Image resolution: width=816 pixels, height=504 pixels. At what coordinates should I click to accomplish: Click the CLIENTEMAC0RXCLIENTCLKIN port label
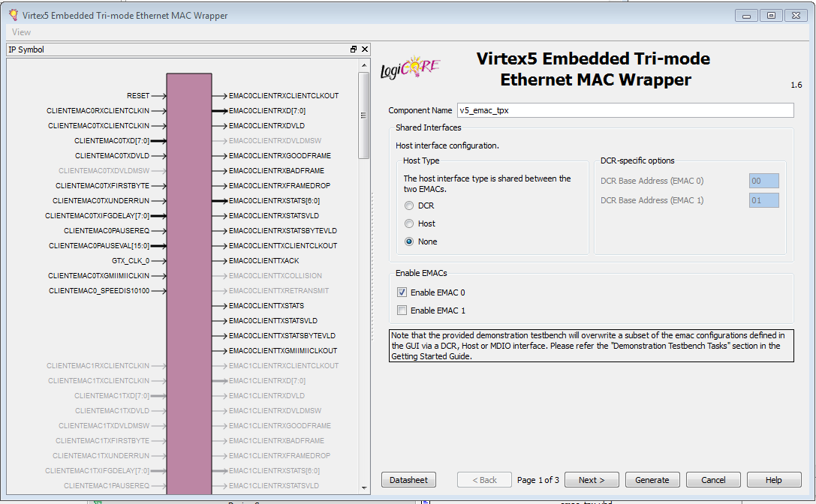[x=98, y=111]
